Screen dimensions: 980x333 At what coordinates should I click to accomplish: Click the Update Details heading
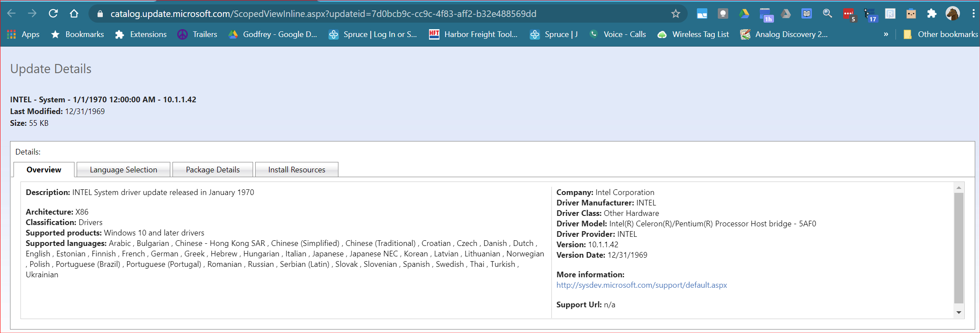click(51, 69)
